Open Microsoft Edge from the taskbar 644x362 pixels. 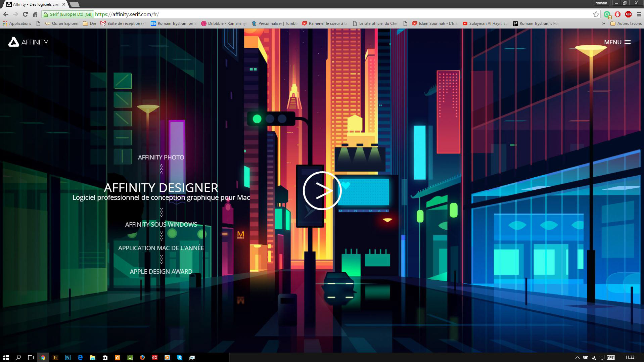(x=80, y=358)
